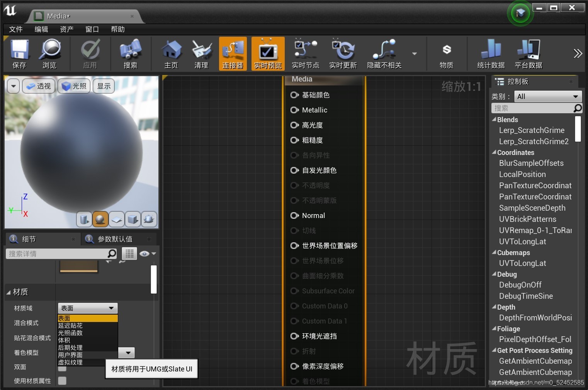Open the 浏览 (Browse) toolbar icon

49,54
